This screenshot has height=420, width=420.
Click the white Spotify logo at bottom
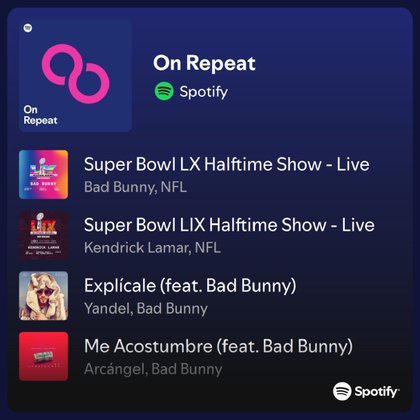click(x=342, y=391)
